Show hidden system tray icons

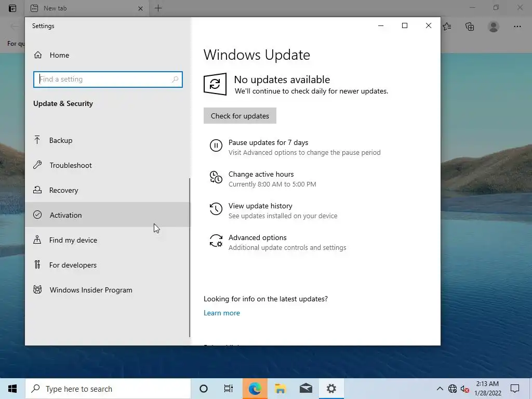point(440,389)
